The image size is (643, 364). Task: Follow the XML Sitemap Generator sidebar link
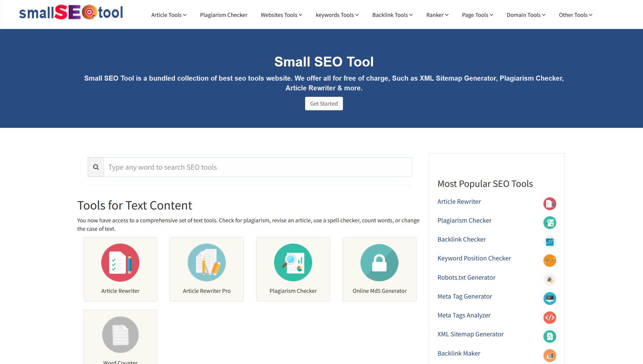pos(470,334)
